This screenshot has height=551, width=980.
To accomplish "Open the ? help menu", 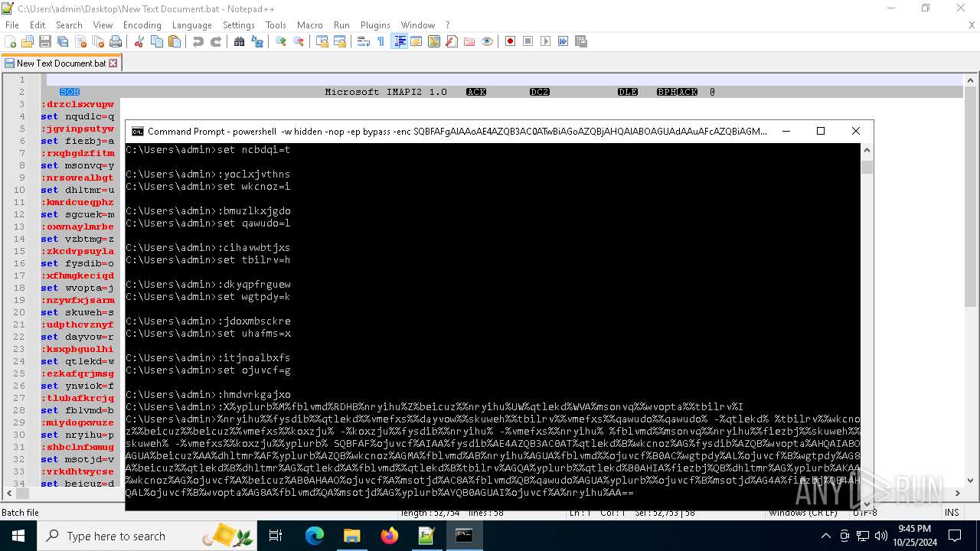I will pyautogui.click(x=448, y=25).
